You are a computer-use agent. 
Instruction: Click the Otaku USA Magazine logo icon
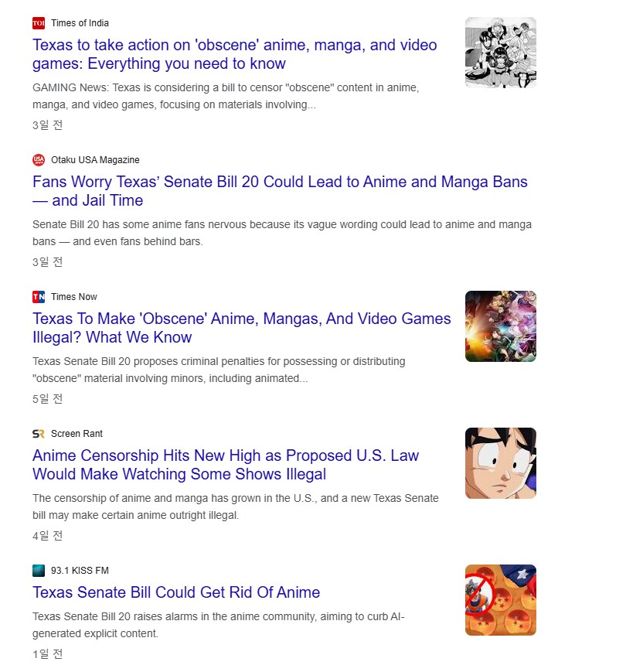39,160
